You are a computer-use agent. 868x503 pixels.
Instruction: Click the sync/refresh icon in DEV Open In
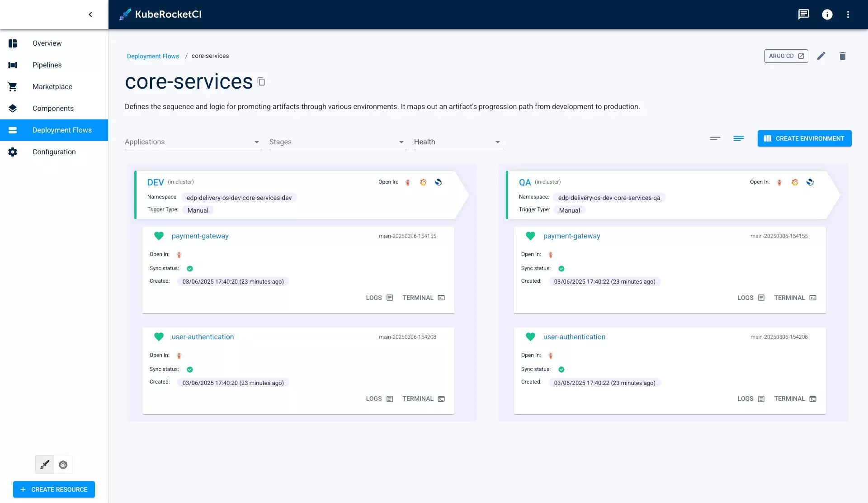point(438,182)
